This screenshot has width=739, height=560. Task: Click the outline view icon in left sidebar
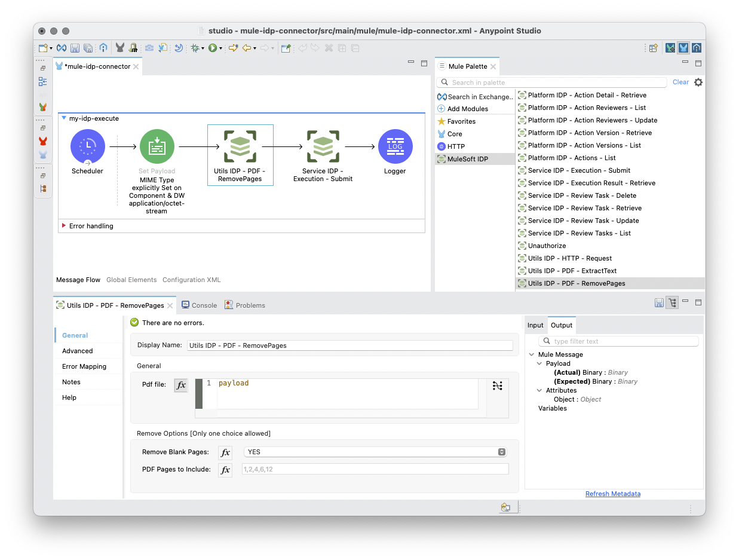click(x=42, y=82)
